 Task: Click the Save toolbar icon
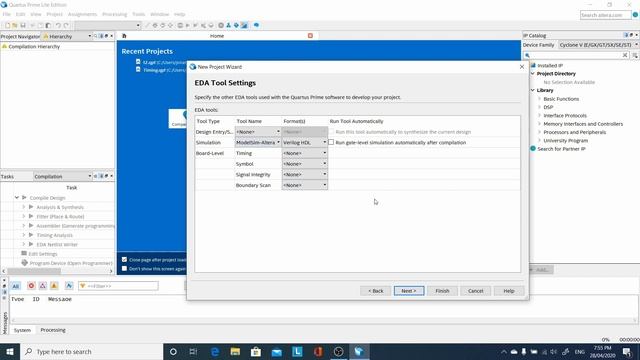23,25
